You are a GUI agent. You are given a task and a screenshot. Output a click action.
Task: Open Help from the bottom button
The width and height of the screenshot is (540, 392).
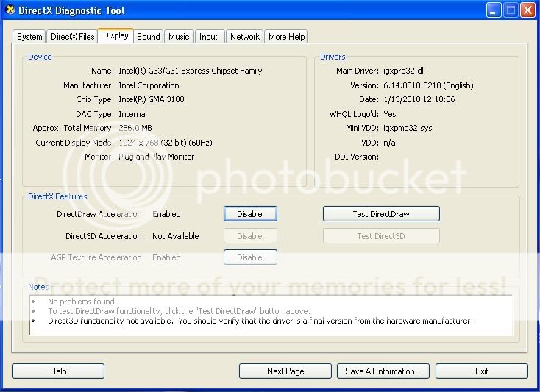tap(58, 371)
